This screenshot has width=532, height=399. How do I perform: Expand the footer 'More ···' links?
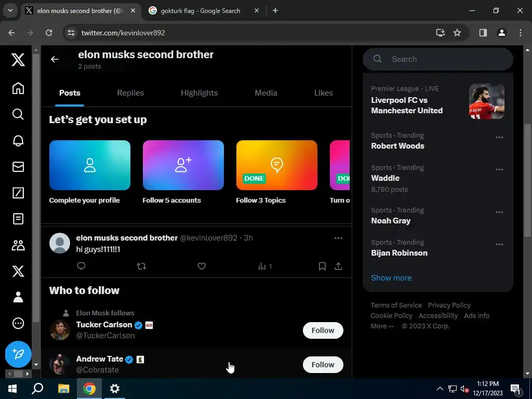(382, 326)
